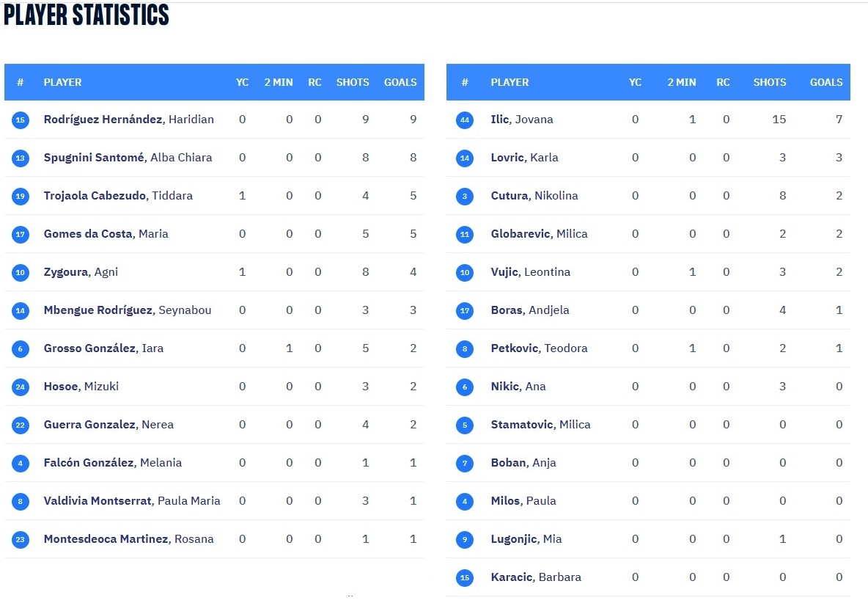Click jersey badge 24 beside Hosoe
This screenshot has width=868, height=603.
tap(21, 387)
